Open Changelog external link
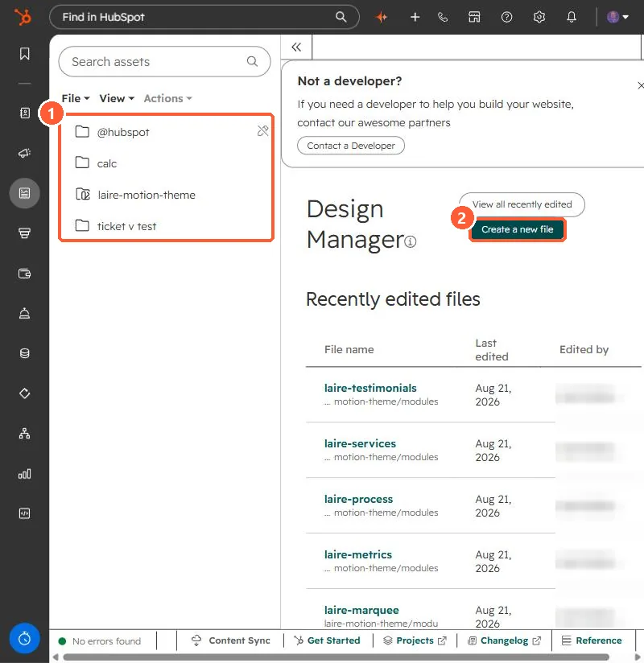 point(505,640)
